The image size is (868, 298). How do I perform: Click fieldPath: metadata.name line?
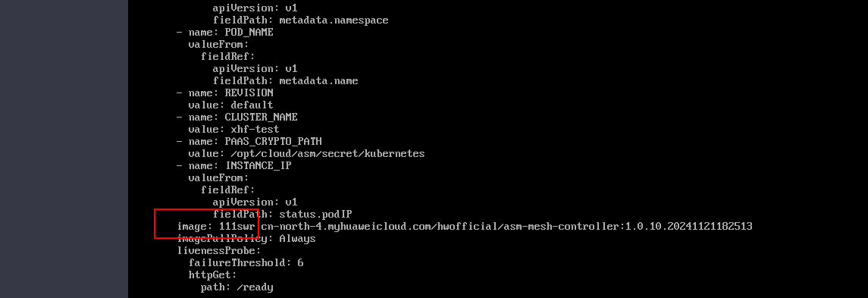point(285,81)
